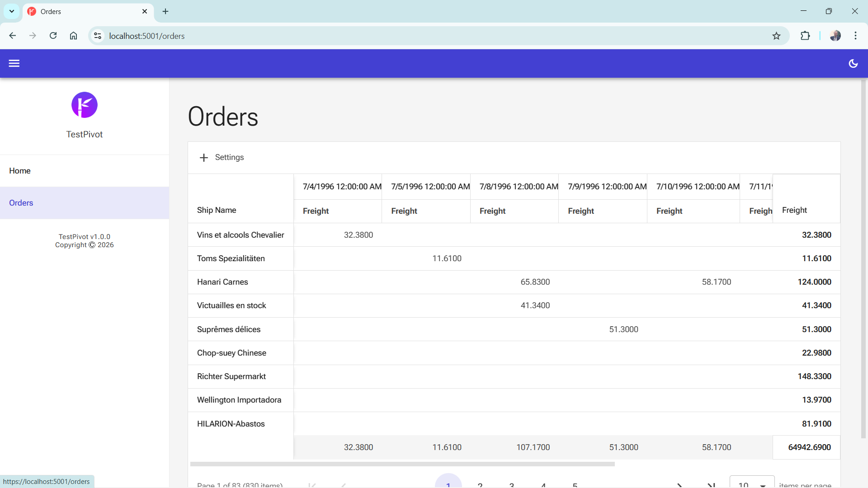
Task: Go to browser home page
Action: 73,36
